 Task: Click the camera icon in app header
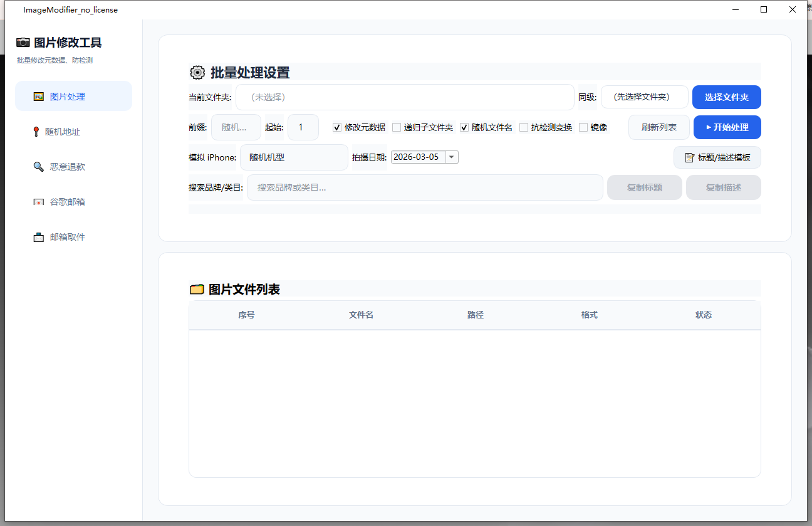23,43
